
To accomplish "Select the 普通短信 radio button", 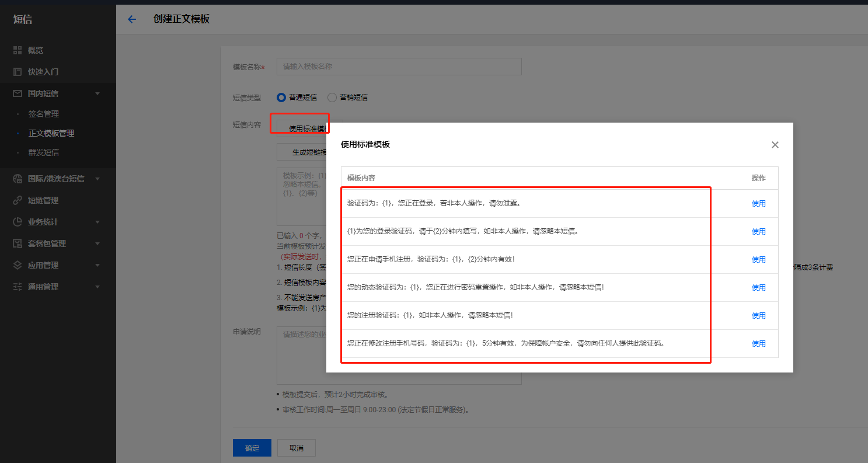I will coord(281,98).
